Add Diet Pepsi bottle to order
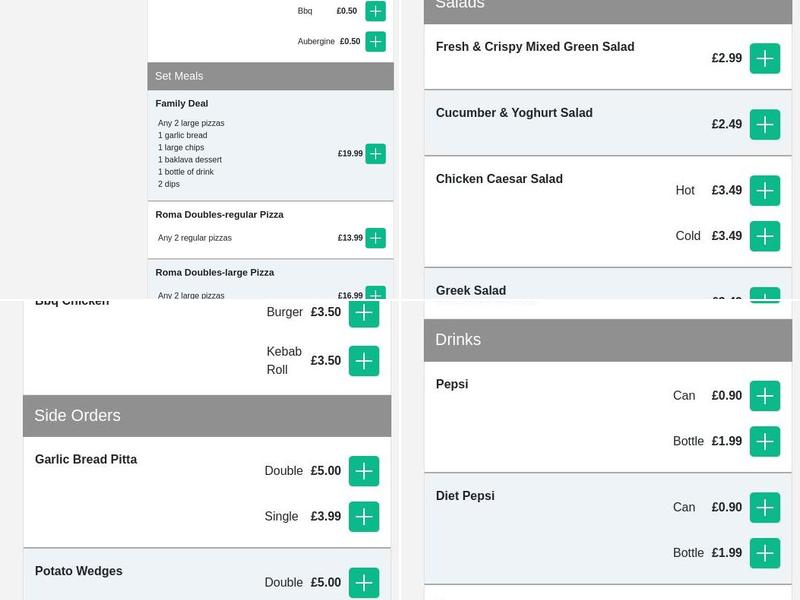 pyautogui.click(x=765, y=553)
